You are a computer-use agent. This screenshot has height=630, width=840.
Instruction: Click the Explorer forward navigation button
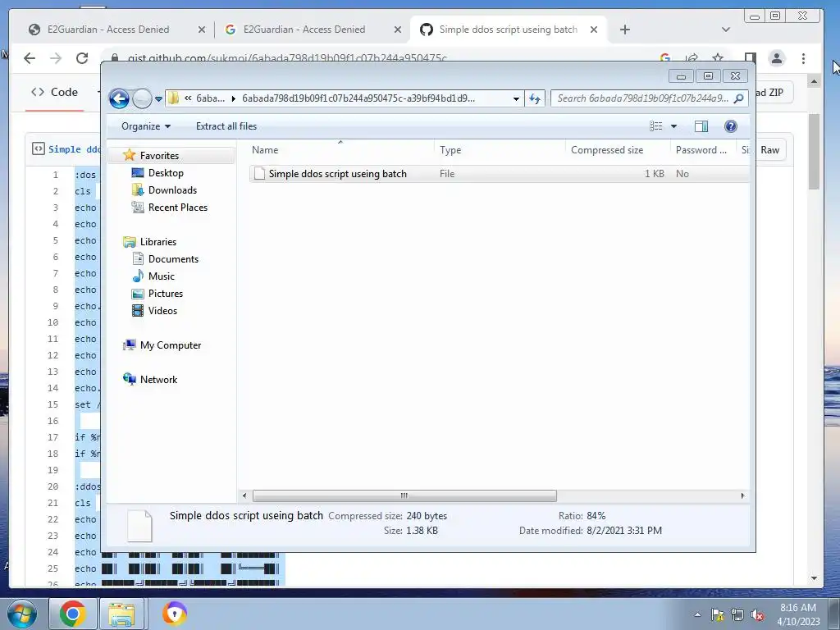tap(142, 98)
